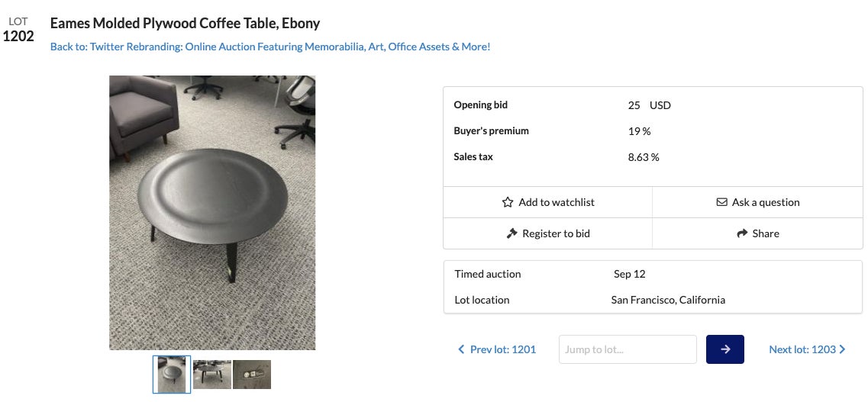Open the main coffee table photo
868x402 pixels.
pos(212,213)
